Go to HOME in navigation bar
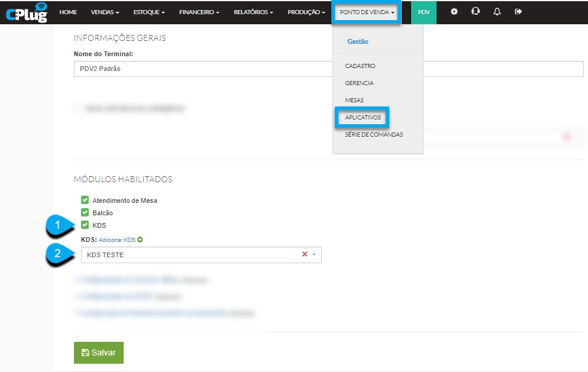The height and width of the screenshot is (372, 588). pyautogui.click(x=68, y=12)
